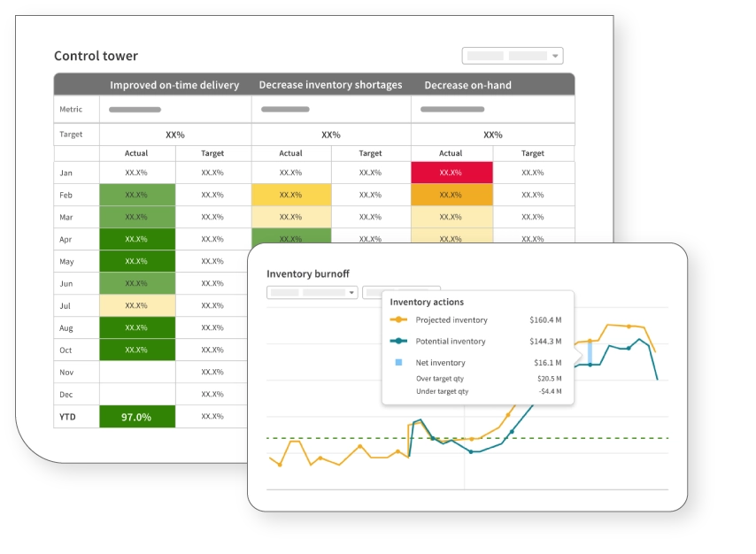Click the green dashed target line
This screenshot has height=554, width=756.
[x=354, y=438]
